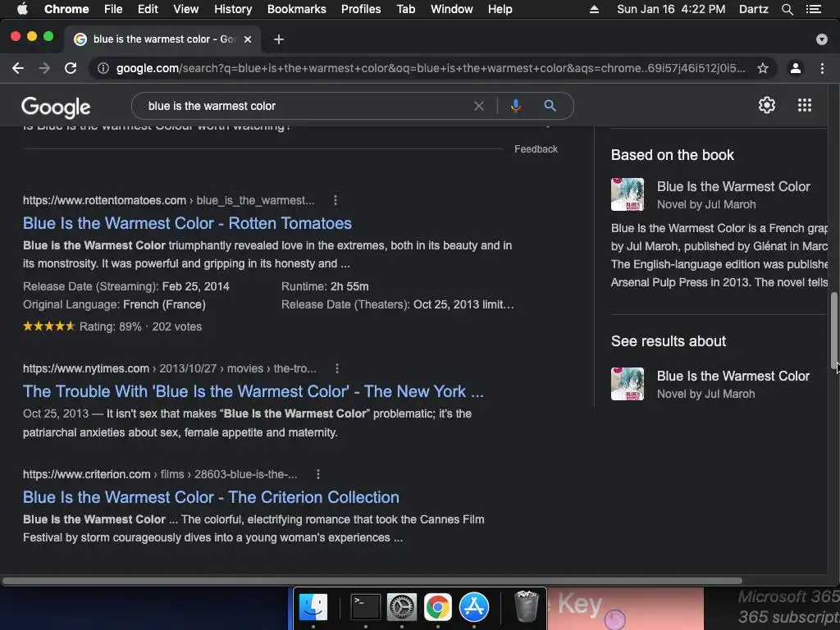
Task: Open options menu for criterion.com result
Action: click(318, 474)
